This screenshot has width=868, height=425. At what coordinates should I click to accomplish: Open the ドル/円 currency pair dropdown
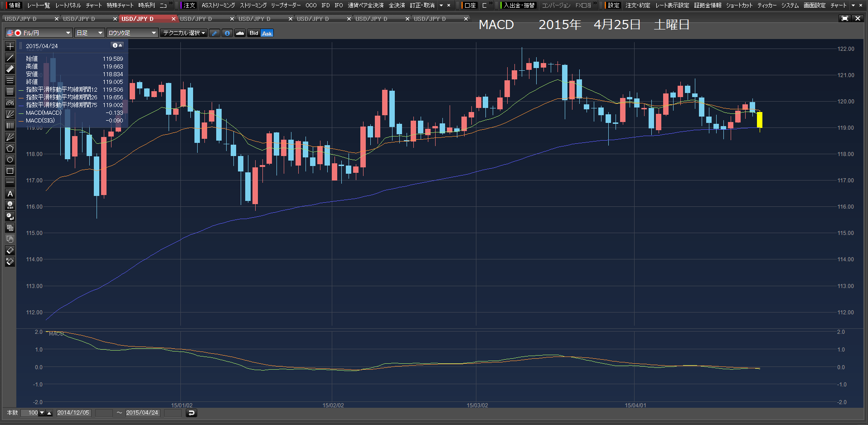coord(39,33)
